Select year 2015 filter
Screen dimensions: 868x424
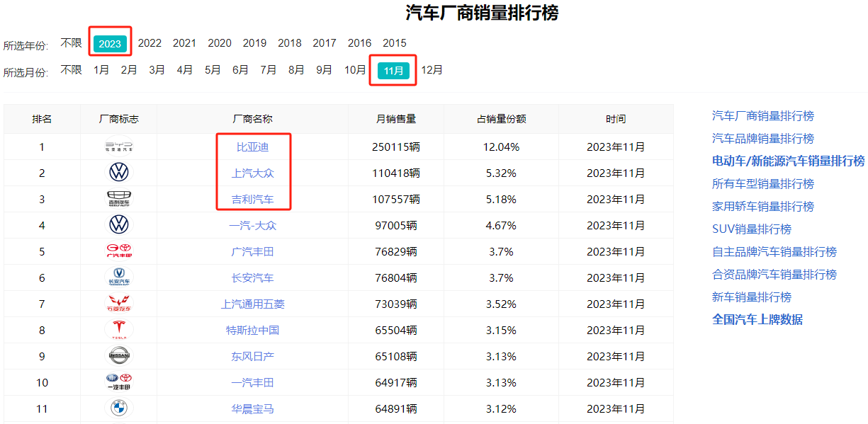tap(395, 43)
